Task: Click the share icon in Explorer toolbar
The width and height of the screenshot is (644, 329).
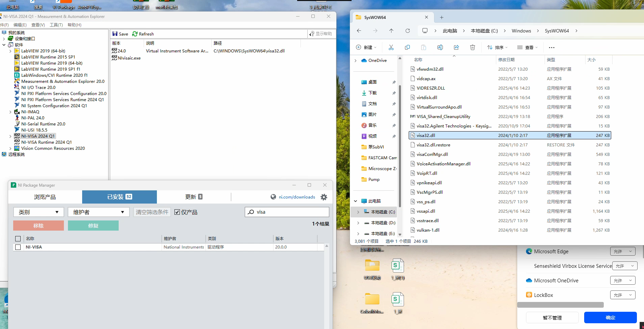Action: [x=456, y=47]
